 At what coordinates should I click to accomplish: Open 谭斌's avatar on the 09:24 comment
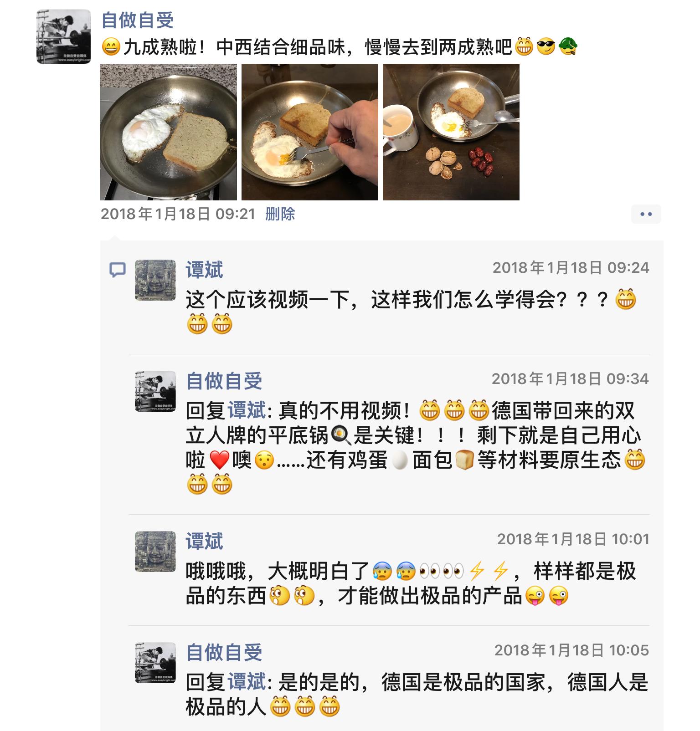click(155, 280)
